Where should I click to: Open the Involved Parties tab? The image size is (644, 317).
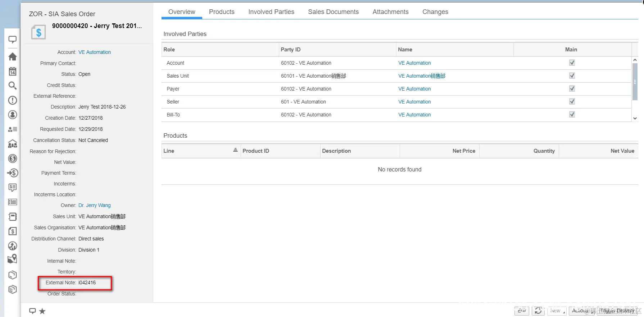[x=271, y=12]
